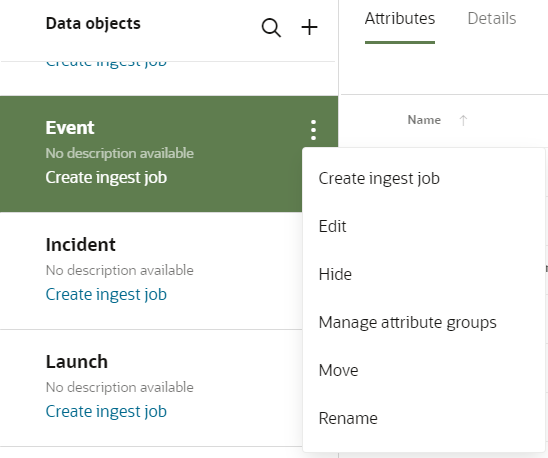Click the partially hidden Create ingest job link

coord(106,65)
